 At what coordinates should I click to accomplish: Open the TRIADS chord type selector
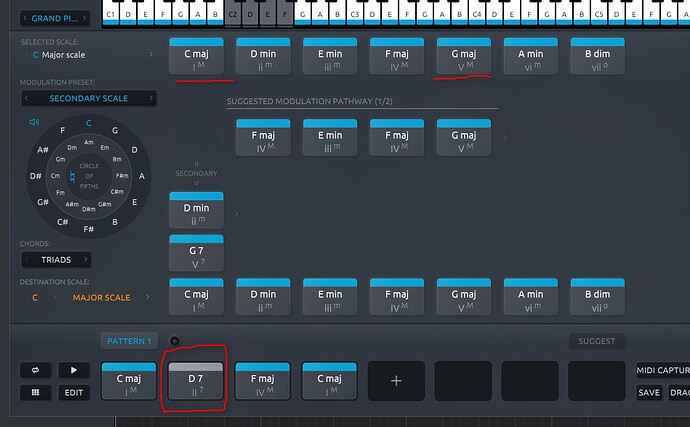tap(56, 260)
